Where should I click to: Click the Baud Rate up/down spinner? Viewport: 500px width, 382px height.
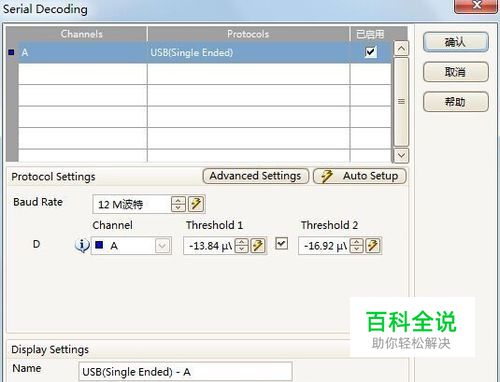178,204
